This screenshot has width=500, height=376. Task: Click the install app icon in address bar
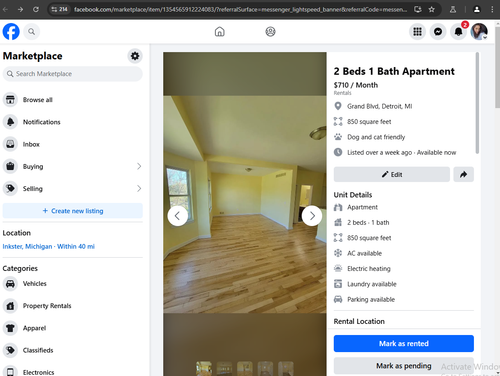(418, 9)
